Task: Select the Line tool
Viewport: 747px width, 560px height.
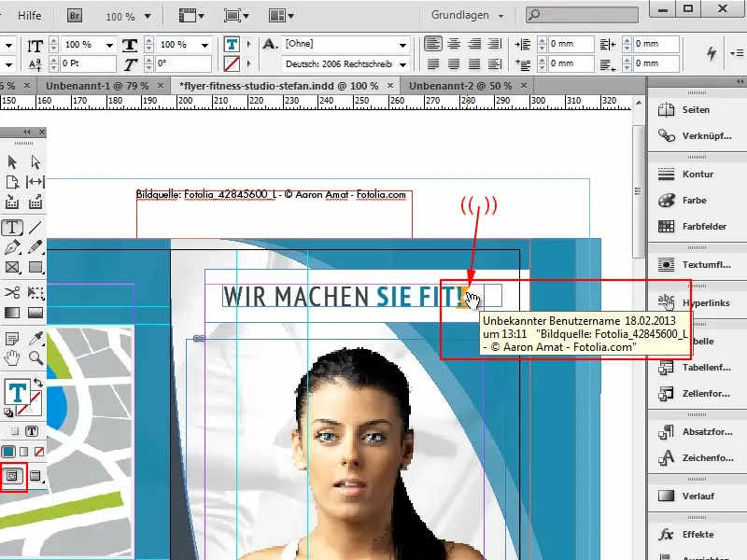Action: point(35,228)
